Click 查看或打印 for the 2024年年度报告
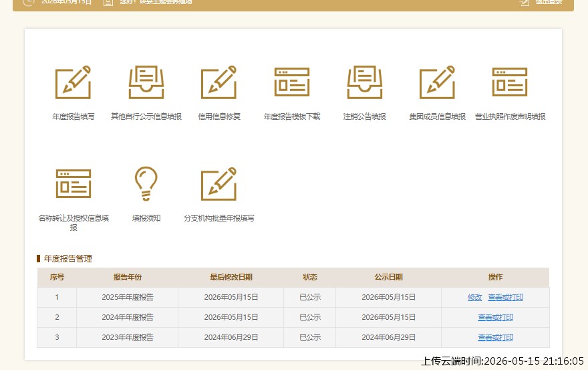The height and width of the screenshot is (370, 588). point(495,317)
